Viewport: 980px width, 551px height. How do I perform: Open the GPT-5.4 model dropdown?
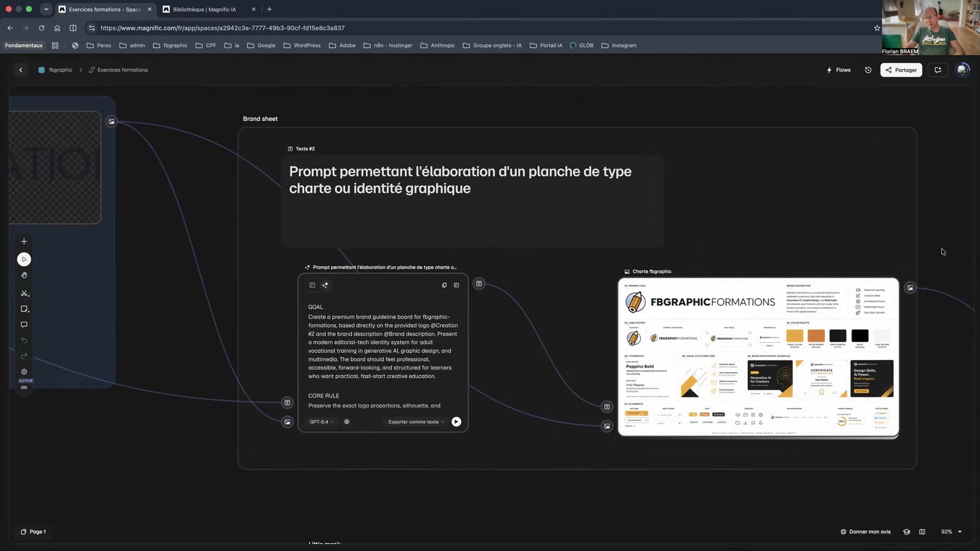322,422
